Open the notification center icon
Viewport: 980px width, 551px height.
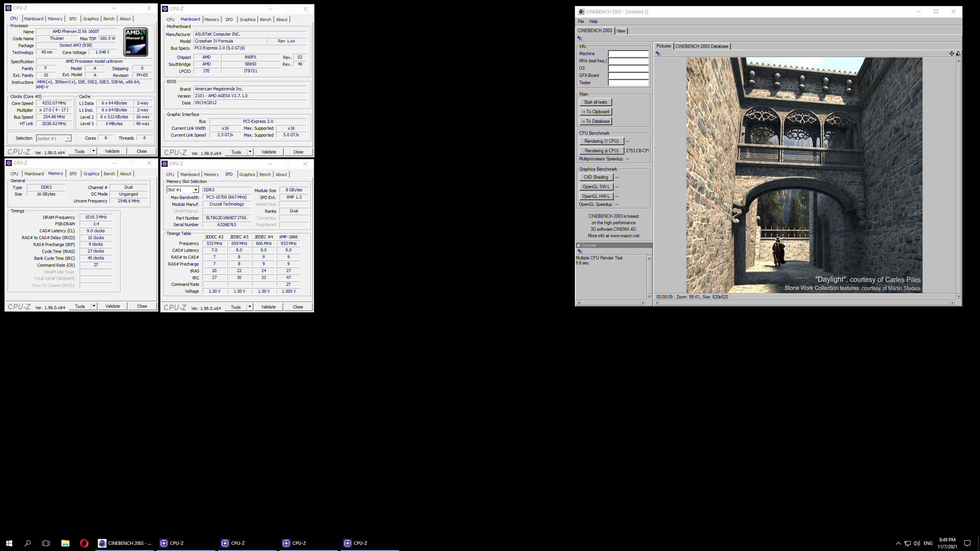point(967,543)
